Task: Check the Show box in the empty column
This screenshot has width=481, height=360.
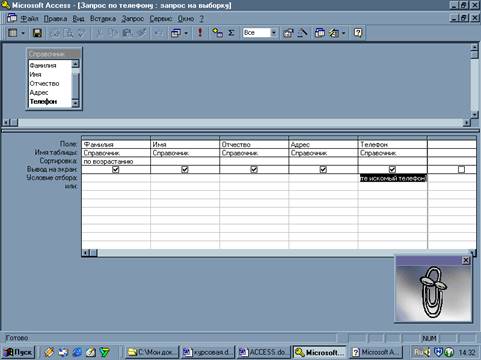Action: [461, 170]
